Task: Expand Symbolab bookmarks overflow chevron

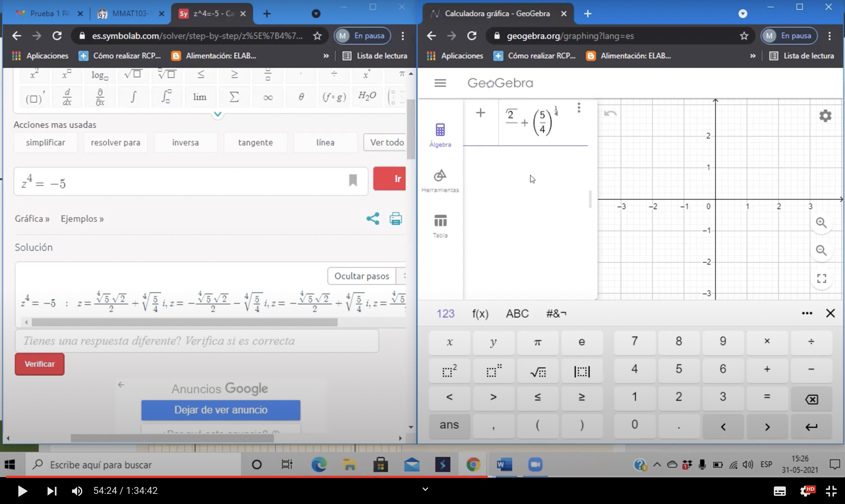Action: 326,56
